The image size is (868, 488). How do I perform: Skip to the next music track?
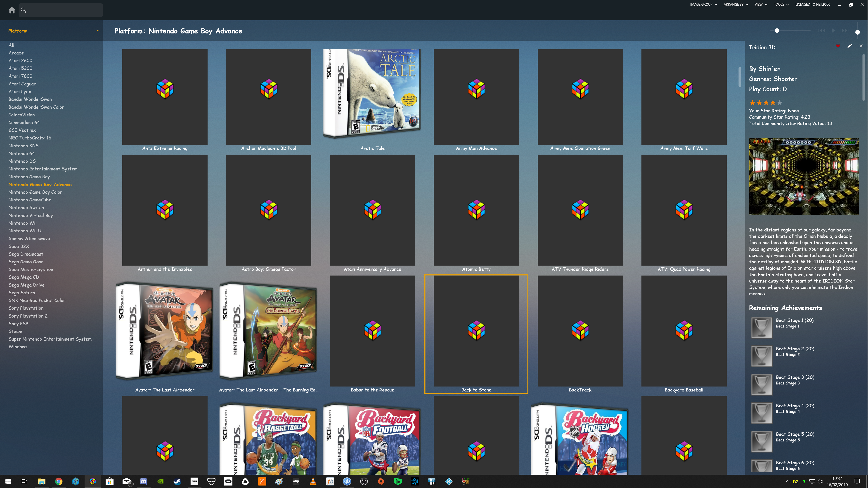845,31
